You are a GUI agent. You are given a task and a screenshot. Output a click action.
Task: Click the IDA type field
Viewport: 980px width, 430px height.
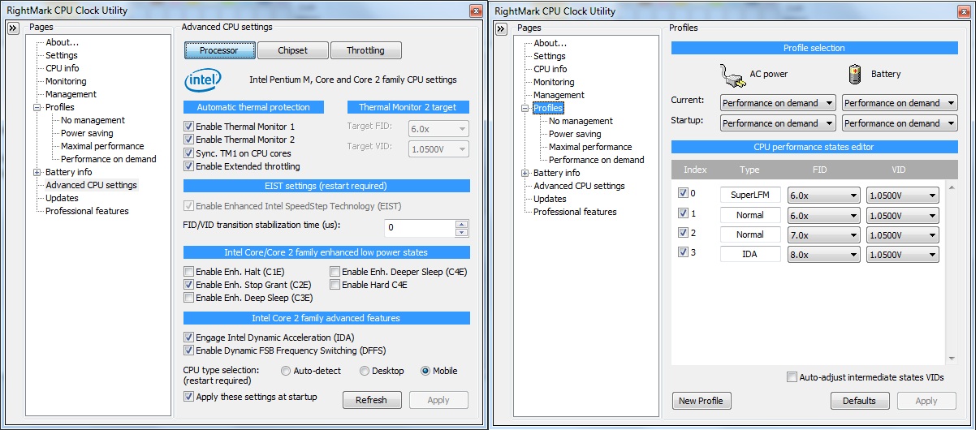(750, 254)
